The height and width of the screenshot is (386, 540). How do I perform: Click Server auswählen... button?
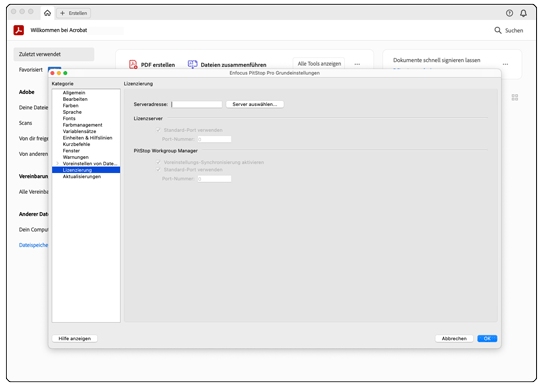pyautogui.click(x=255, y=104)
